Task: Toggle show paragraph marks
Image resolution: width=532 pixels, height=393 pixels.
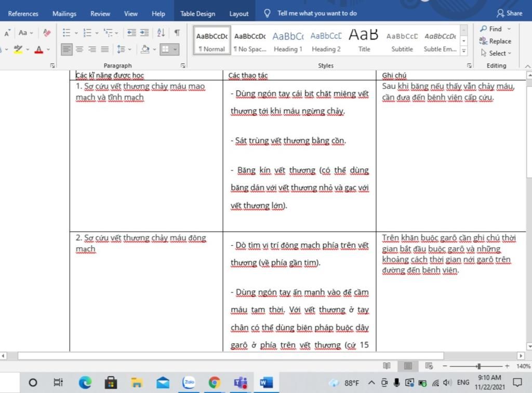Action: tap(177, 33)
